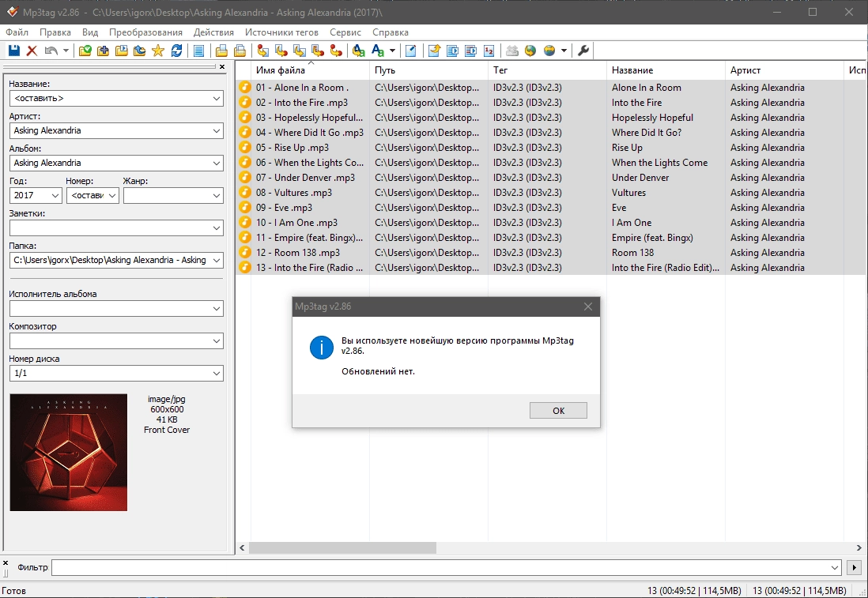Click the Tag to Tag convert icon
The image size is (868, 598).
tap(336, 51)
